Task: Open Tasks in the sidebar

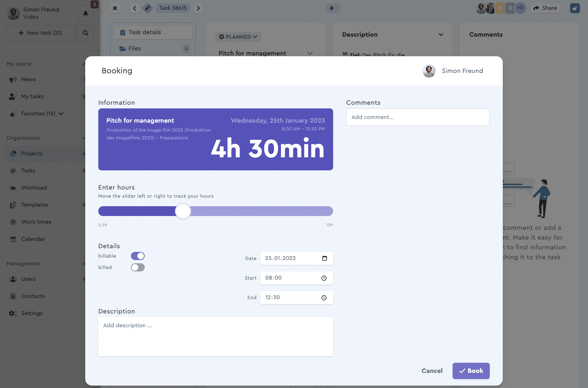Action: [28, 171]
